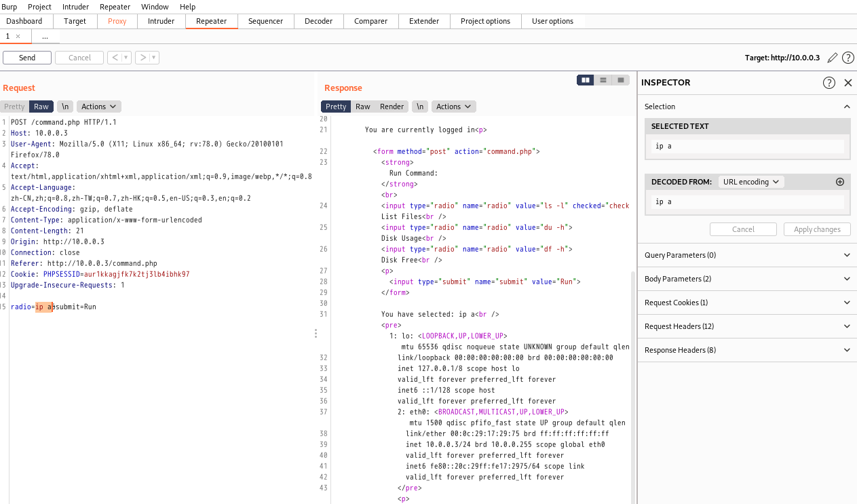Click the request/response splitter handle
Screen dimensions: 857x504
click(316, 333)
